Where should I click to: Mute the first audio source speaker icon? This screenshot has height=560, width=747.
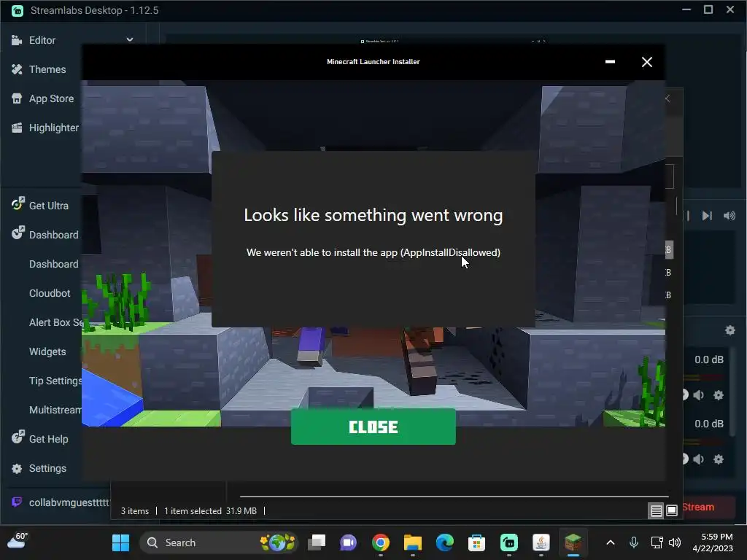pos(698,394)
